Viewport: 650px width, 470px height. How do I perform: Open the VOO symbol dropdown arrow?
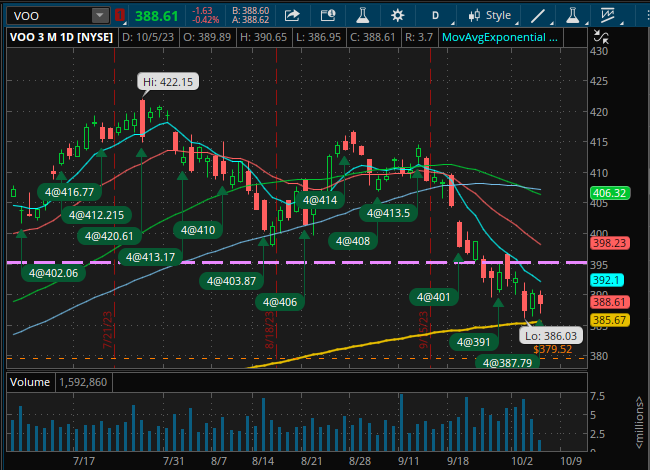coord(99,16)
